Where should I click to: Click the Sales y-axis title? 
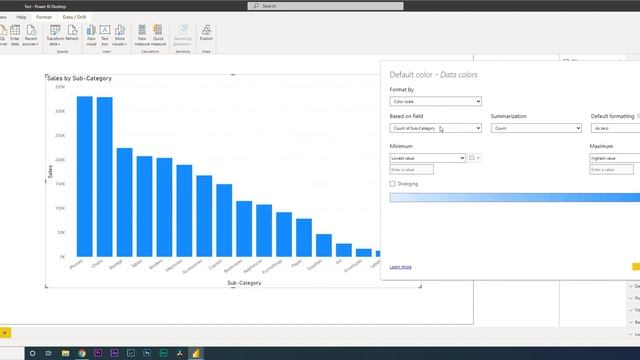pyautogui.click(x=50, y=171)
